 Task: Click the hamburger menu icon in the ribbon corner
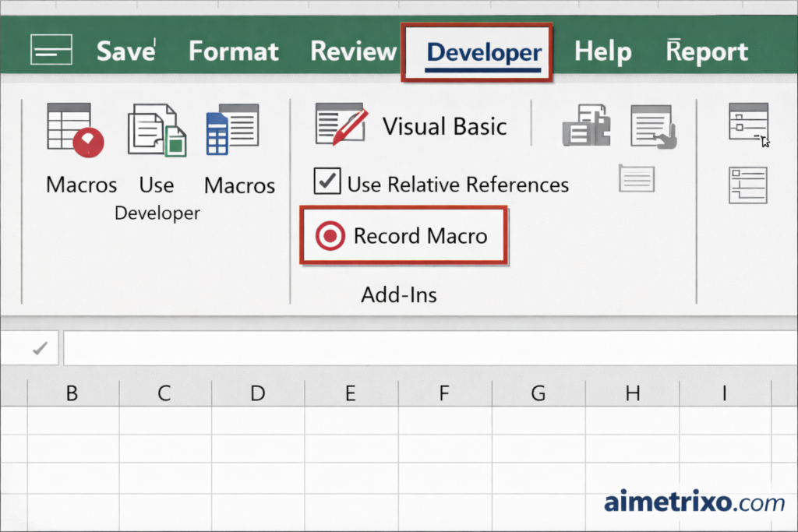51,50
